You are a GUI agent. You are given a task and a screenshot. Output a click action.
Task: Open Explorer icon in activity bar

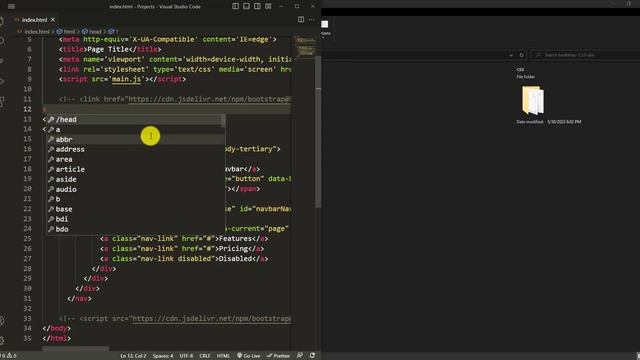pyautogui.click(x=2, y=21)
